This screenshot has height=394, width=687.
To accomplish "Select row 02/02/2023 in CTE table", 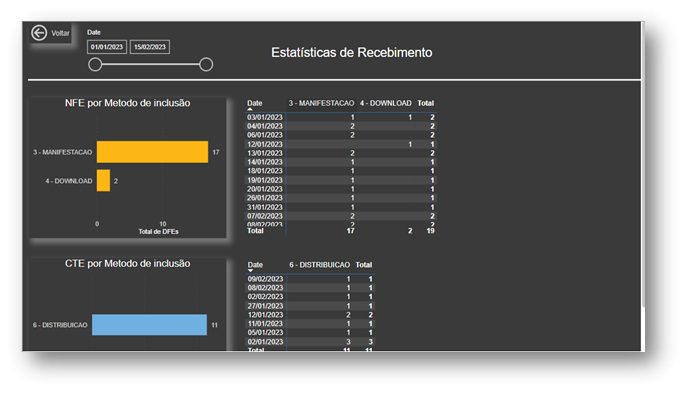I will click(x=310, y=297).
